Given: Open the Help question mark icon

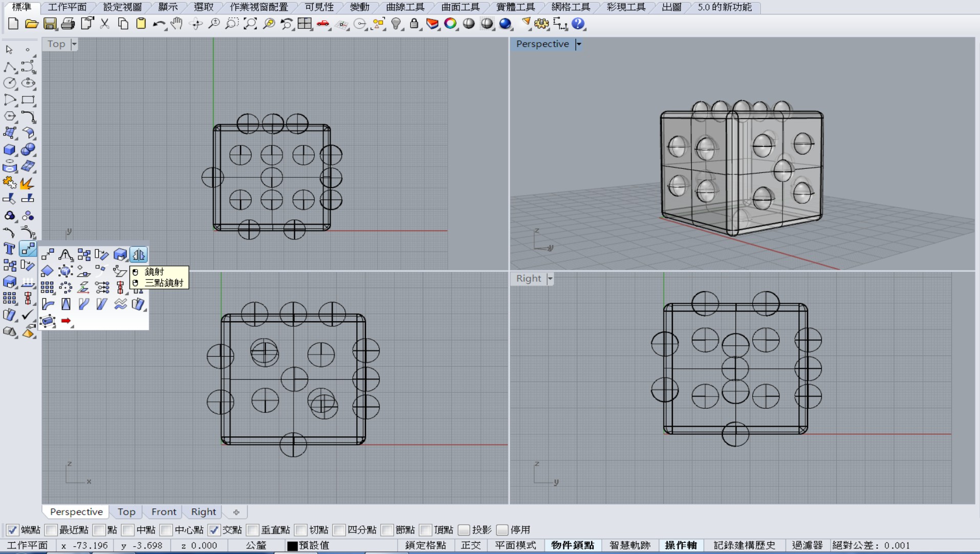Looking at the screenshot, I should tap(578, 24).
